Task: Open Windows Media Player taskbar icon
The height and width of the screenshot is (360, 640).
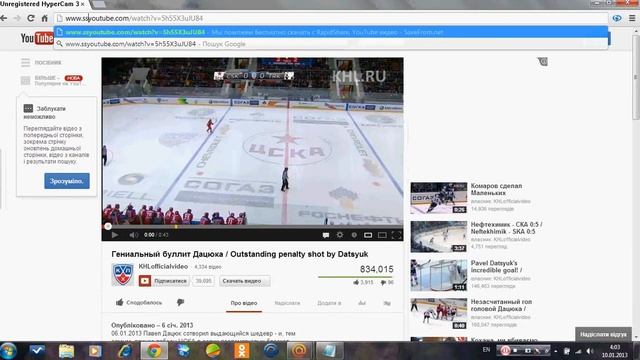Action: 95,351
